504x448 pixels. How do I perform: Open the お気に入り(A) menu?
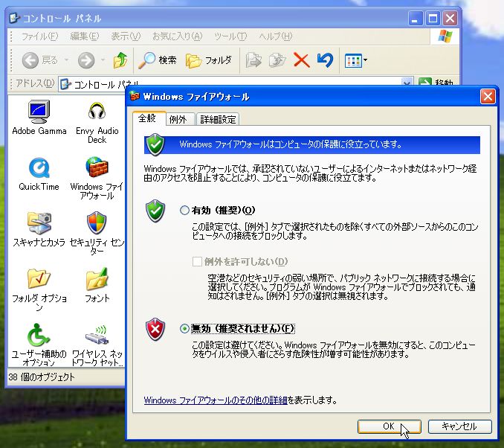(x=178, y=36)
